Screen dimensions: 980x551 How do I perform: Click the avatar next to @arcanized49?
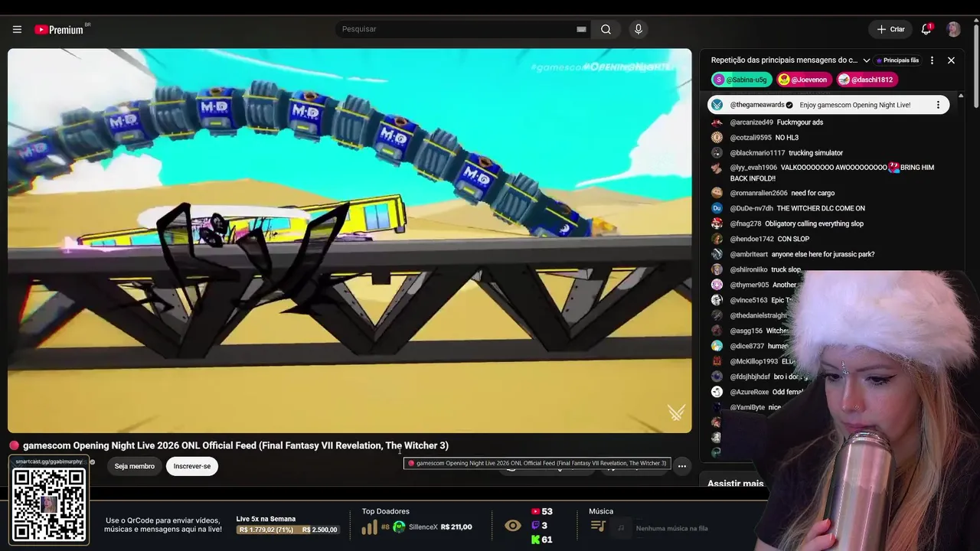coord(717,122)
